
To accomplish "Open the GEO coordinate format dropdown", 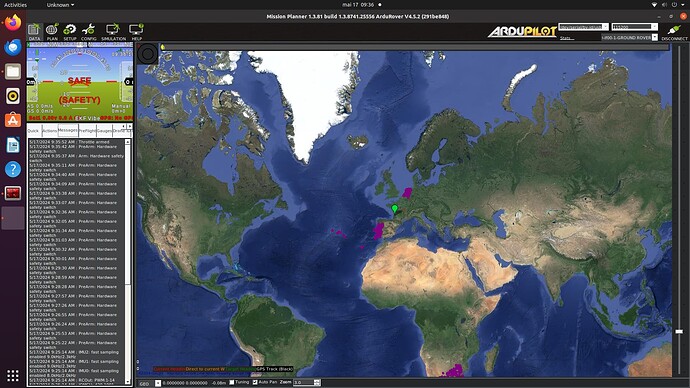I will [150, 383].
